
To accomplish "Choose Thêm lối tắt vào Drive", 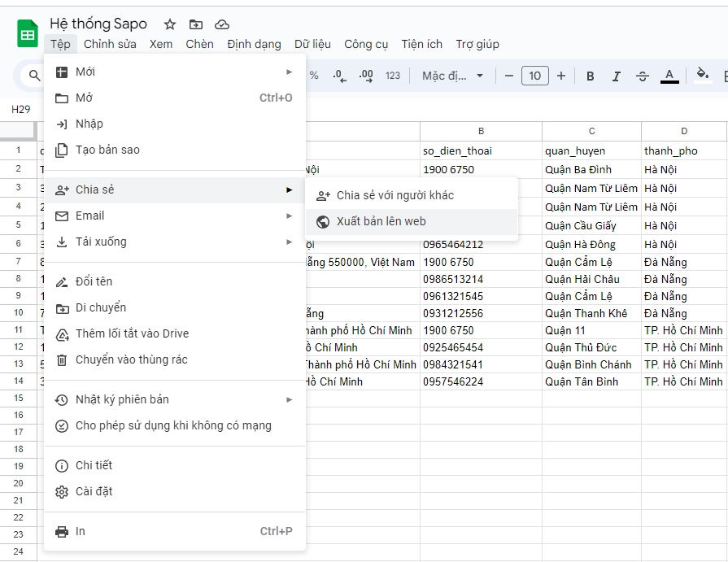I will [175, 333].
